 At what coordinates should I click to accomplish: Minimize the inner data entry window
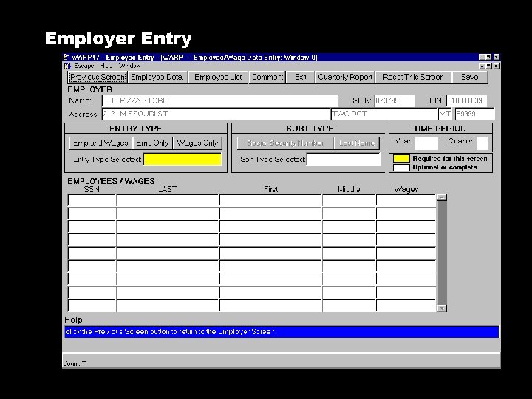click(x=482, y=66)
